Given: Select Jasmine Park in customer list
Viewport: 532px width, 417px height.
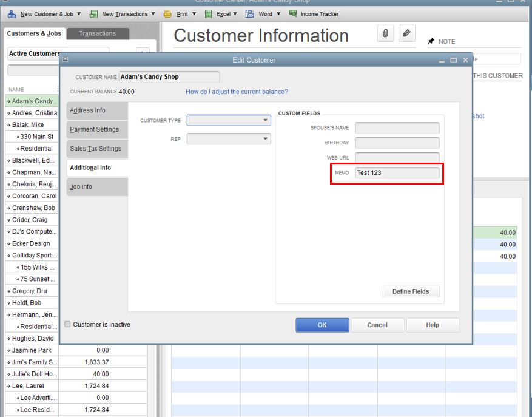Looking at the screenshot, I should (32, 350).
